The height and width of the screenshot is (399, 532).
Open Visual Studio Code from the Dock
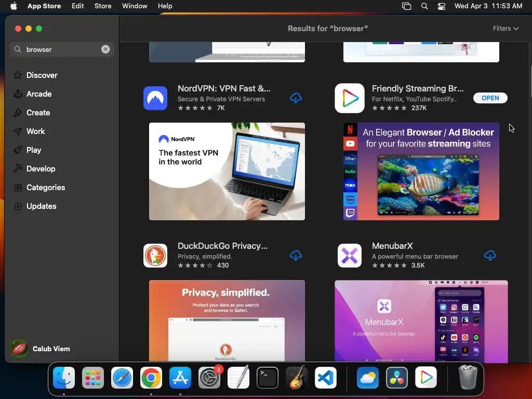tap(326, 378)
